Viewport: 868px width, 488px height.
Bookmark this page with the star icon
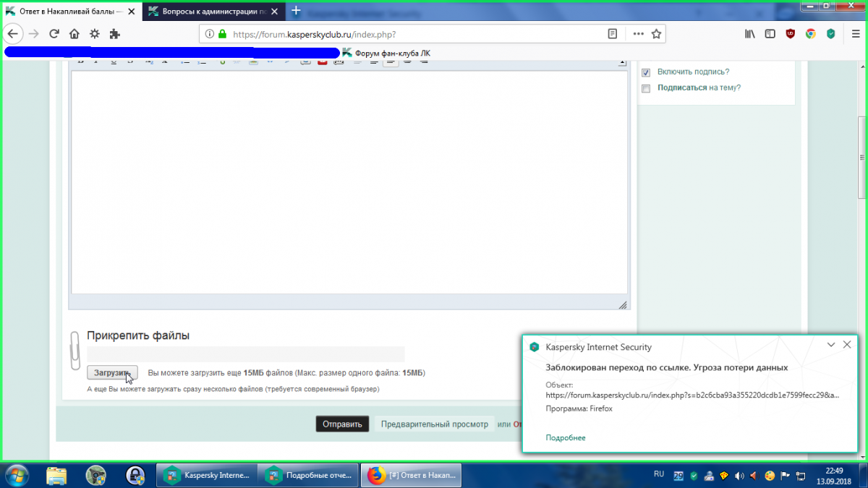pyautogui.click(x=656, y=34)
